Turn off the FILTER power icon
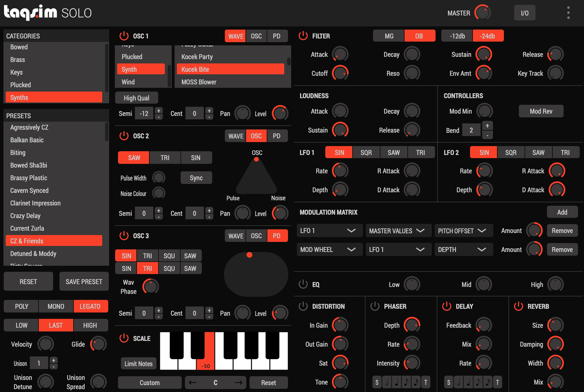The width and height of the screenshot is (584, 392). [x=303, y=36]
